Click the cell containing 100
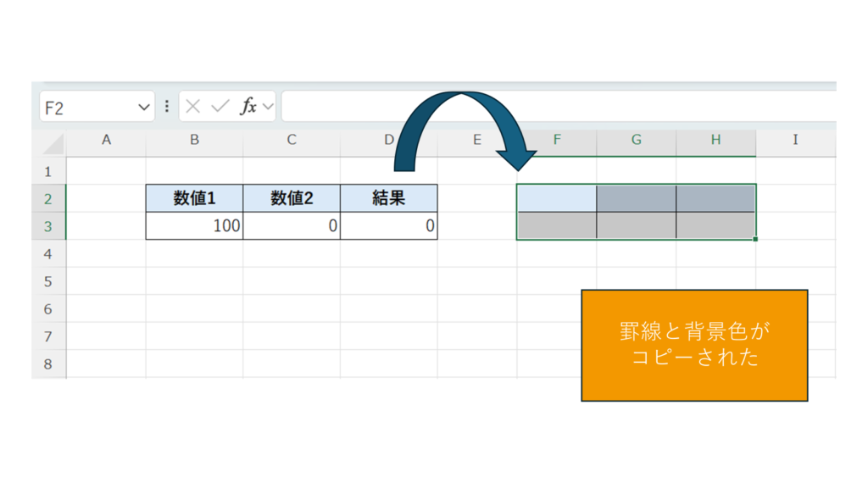This screenshot has height=488, width=868. click(x=194, y=226)
